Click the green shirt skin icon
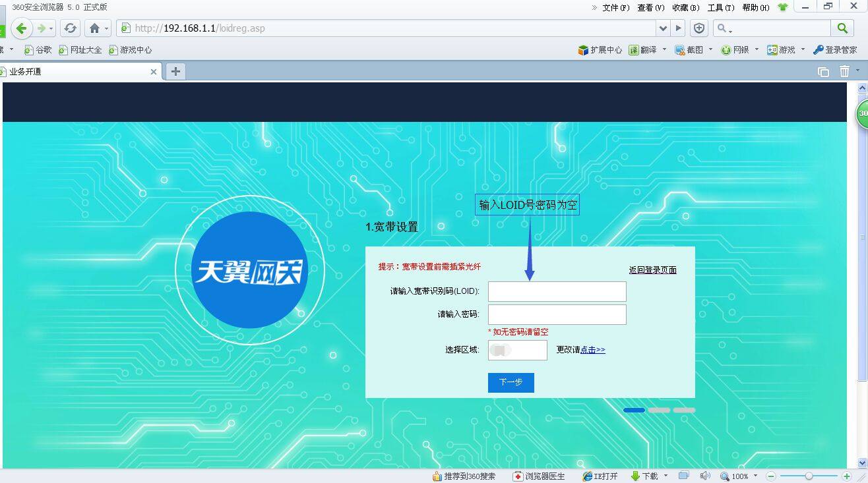This screenshot has height=483, width=868. coord(783,8)
